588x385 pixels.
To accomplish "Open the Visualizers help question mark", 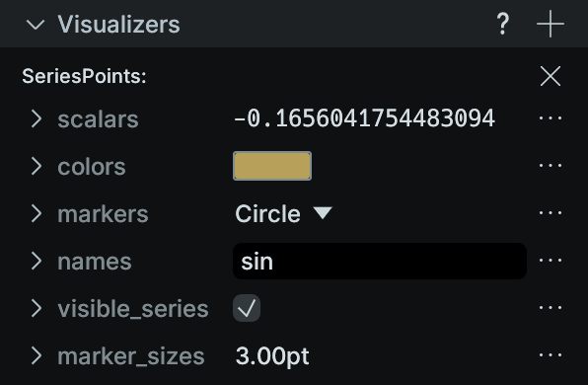I will (x=502, y=24).
